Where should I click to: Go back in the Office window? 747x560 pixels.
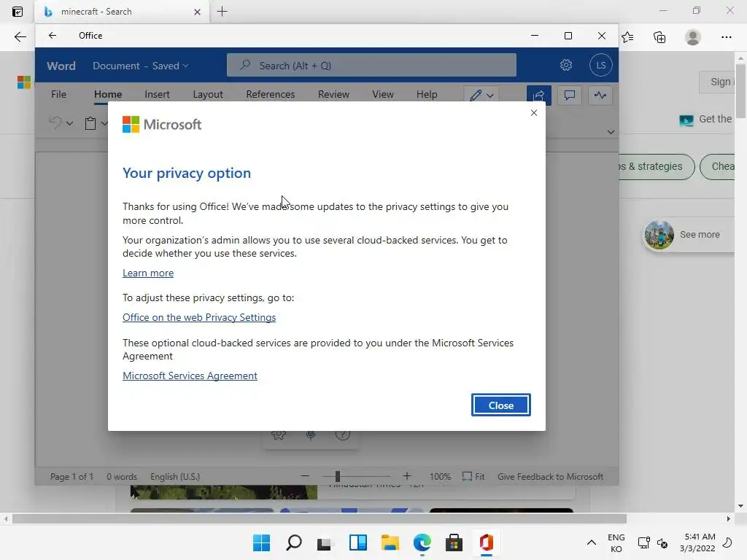click(x=53, y=35)
